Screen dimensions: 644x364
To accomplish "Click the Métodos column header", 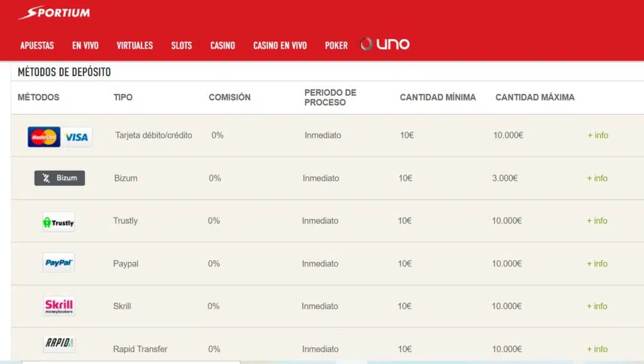I will tap(38, 98).
